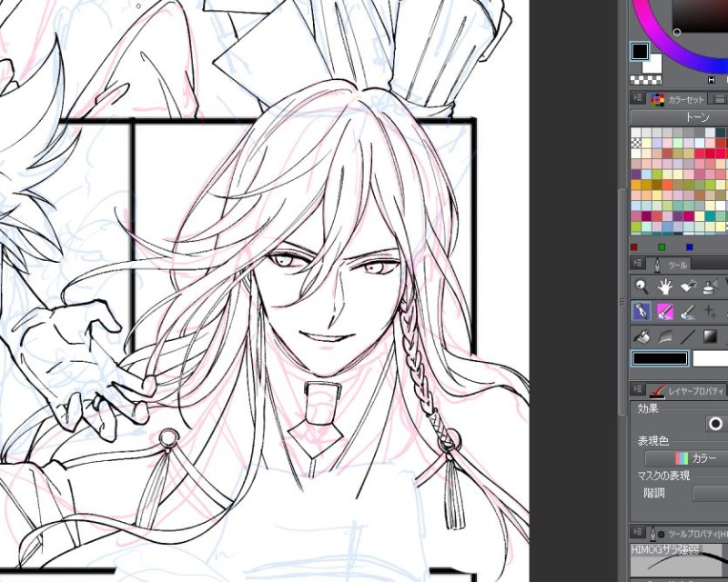Screen dimensions: 728x582
Task: Select the black foreground color swatch
Action: 640,51
